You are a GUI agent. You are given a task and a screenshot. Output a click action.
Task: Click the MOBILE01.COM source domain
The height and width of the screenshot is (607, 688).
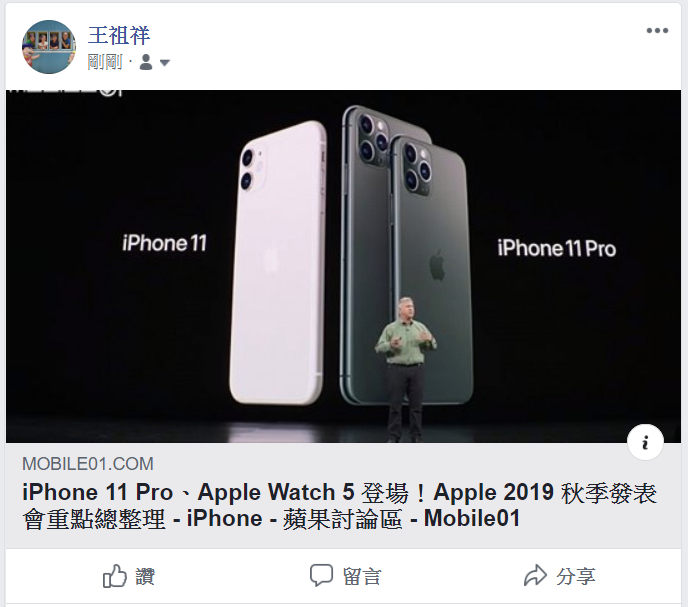click(x=88, y=464)
